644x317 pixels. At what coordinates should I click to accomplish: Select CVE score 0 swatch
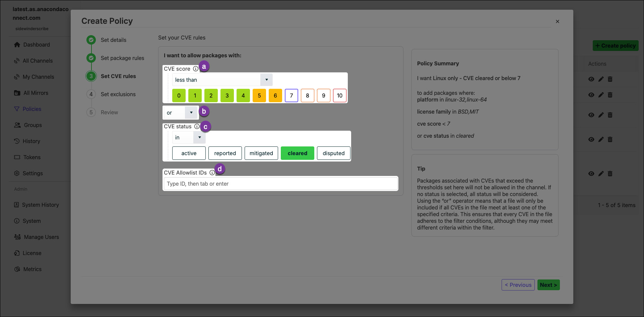point(179,96)
